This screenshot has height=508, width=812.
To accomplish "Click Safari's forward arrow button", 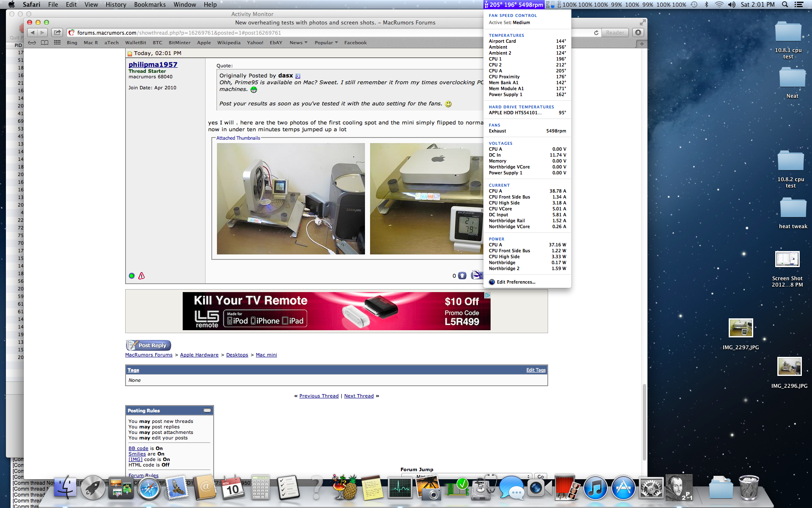I will (x=43, y=33).
